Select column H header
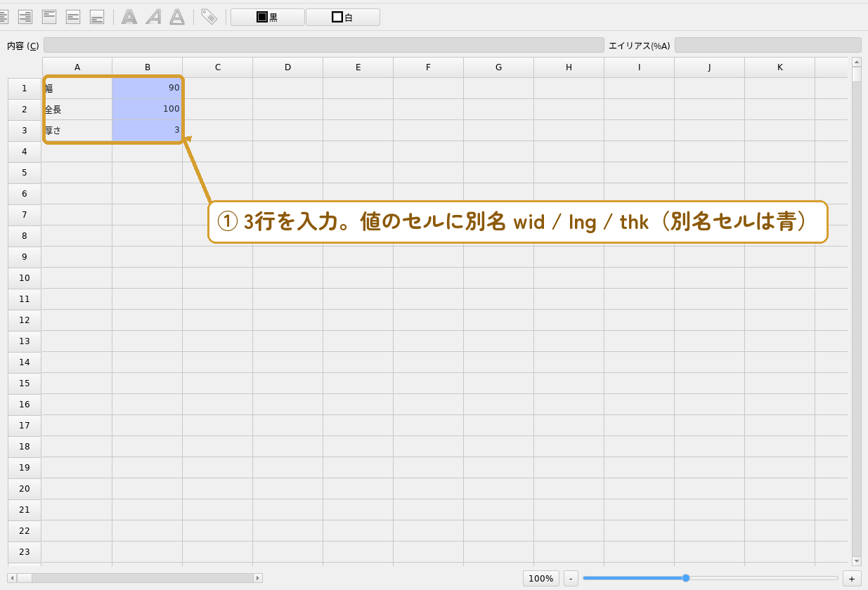Screen dimensions: 868x590 tap(569, 67)
